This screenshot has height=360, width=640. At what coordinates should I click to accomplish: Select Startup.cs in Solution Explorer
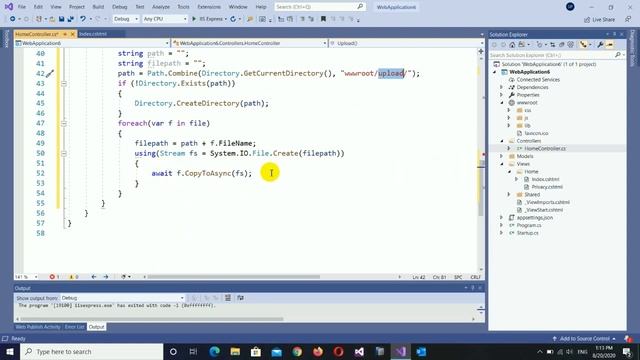(527, 233)
